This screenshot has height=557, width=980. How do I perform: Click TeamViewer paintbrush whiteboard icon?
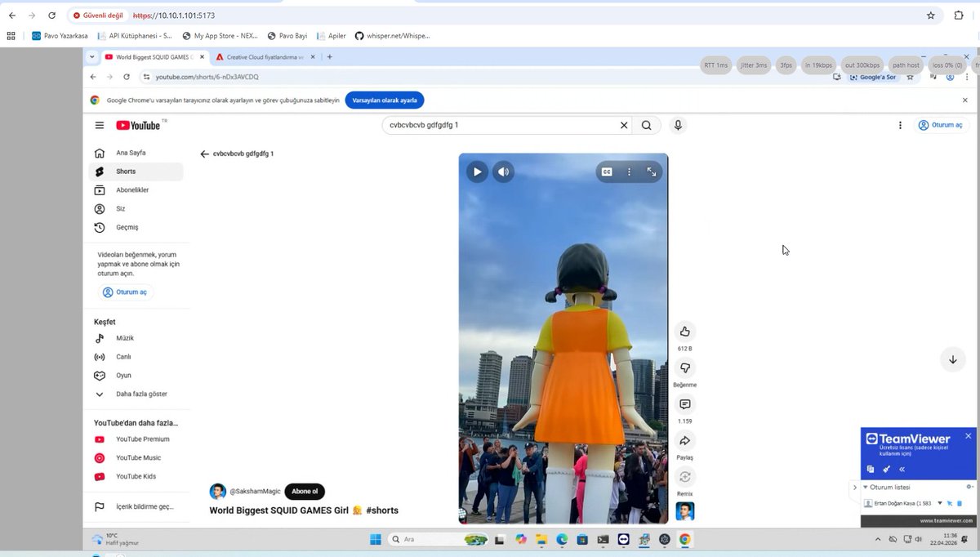(x=886, y=469)
